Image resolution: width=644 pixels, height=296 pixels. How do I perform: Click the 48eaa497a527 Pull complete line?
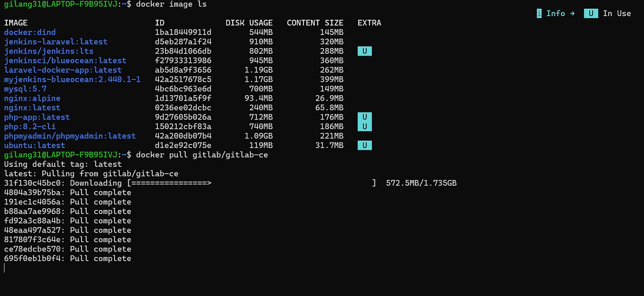click(x=68, y=230)
